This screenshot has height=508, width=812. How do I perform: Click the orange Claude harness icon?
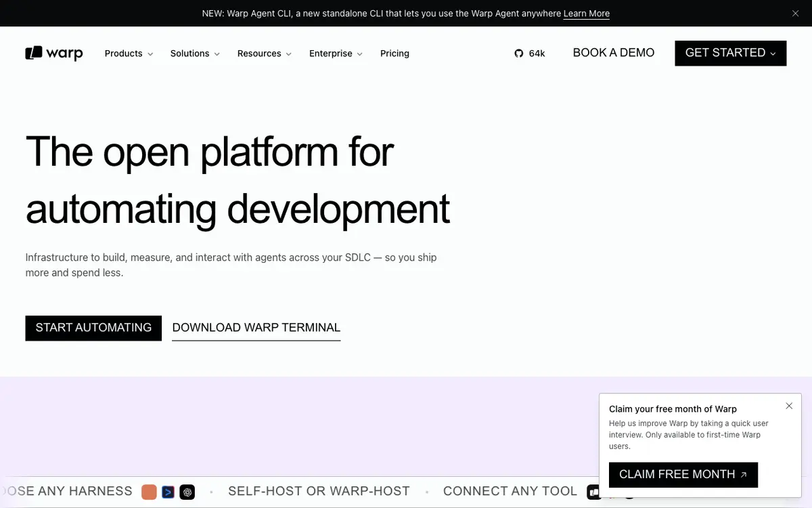(x=149, y=492)
